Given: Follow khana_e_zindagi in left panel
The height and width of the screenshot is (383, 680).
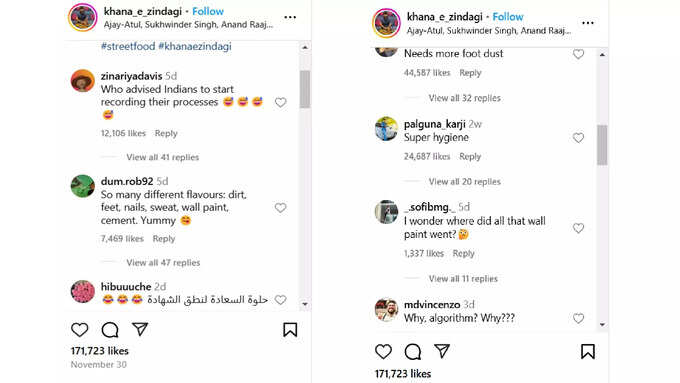Looking at the screenshot, I should (208, 11).
